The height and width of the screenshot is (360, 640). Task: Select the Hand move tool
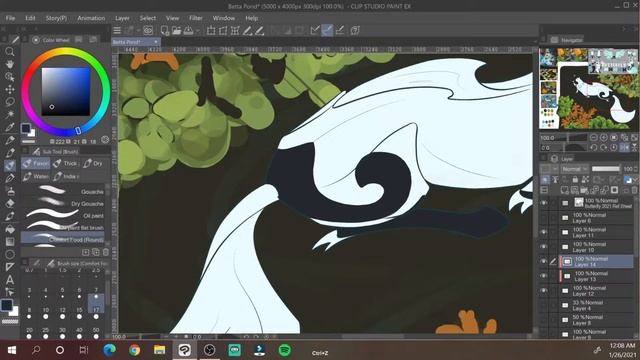(x=10, y=64)
